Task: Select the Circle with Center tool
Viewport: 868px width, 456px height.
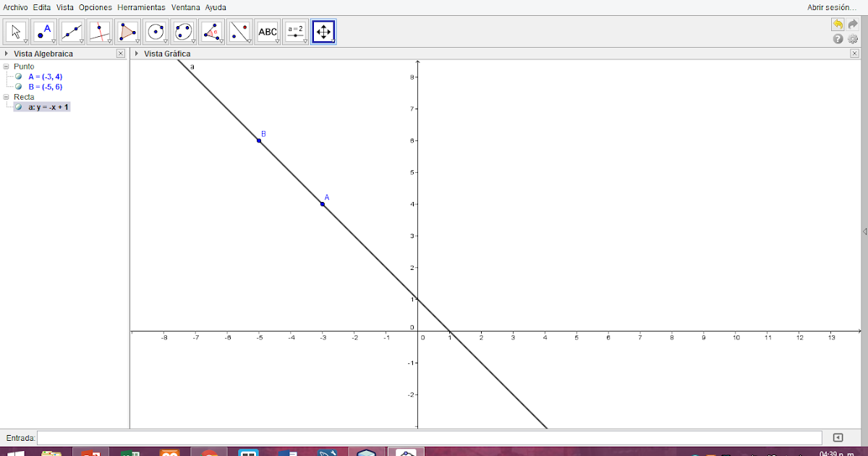Action: [154, 29]
